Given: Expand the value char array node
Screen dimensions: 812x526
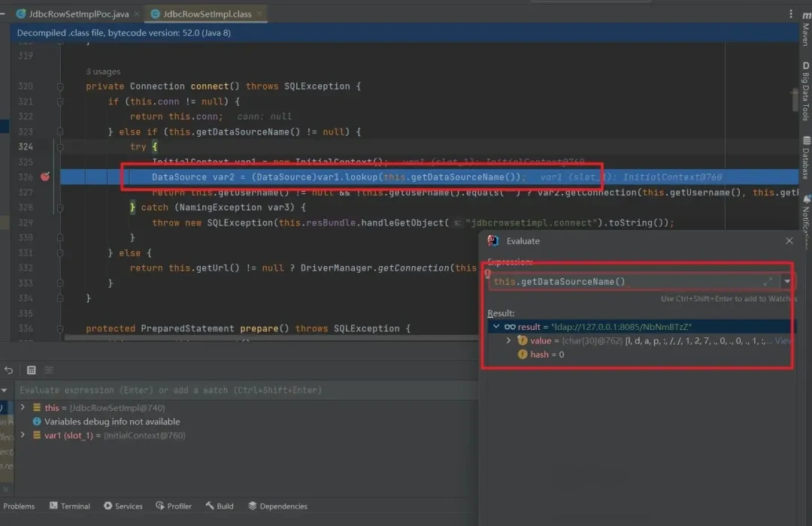Looking at the screenshot, I should click(508, 340).
